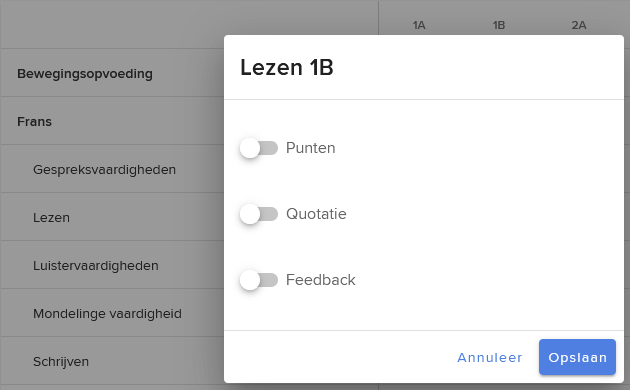Toggle the Feedback switch on
The width and height of the screenshot is (630, 390).
(x=259, y=280)
